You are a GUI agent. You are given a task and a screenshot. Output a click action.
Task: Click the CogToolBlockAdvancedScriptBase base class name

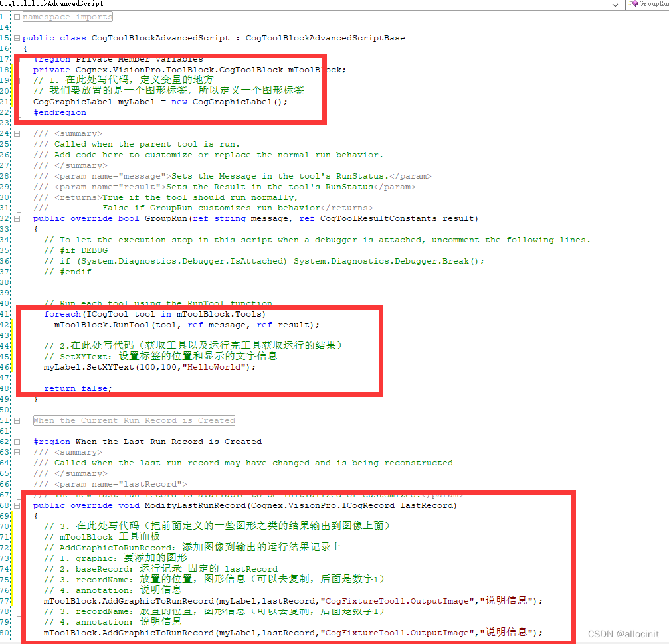tap(325, 38)
